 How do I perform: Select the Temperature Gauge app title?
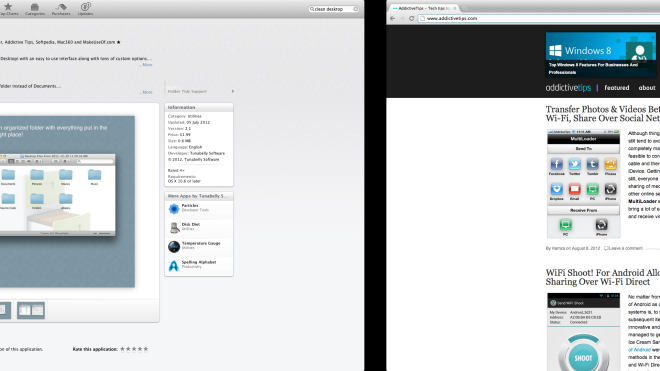pos(201,243)
